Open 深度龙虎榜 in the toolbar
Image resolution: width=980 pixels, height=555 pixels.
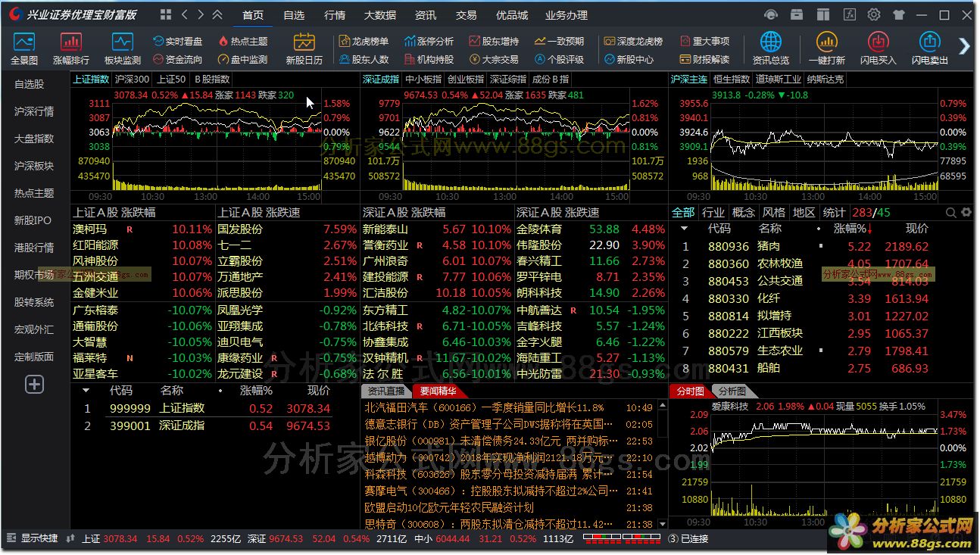coord(634,41)
